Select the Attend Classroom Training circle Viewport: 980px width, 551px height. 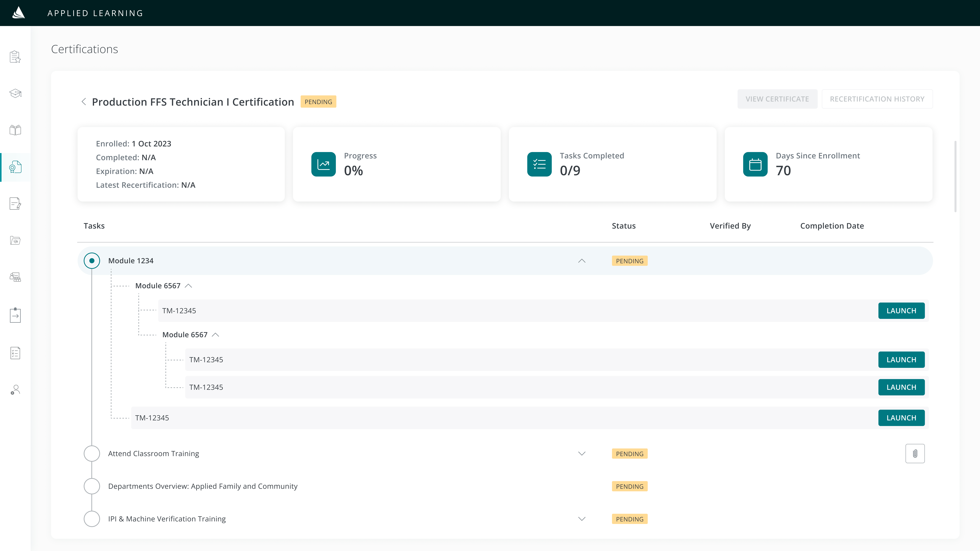92,453
